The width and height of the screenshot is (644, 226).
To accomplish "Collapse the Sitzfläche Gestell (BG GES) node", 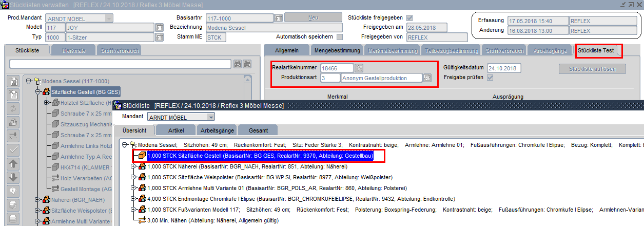I will (37, 91).
